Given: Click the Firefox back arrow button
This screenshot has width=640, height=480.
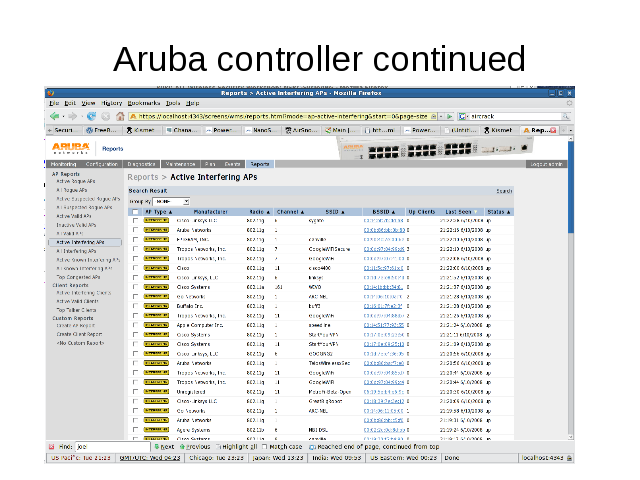Looking at the screenshot, I should pos(54,116).
